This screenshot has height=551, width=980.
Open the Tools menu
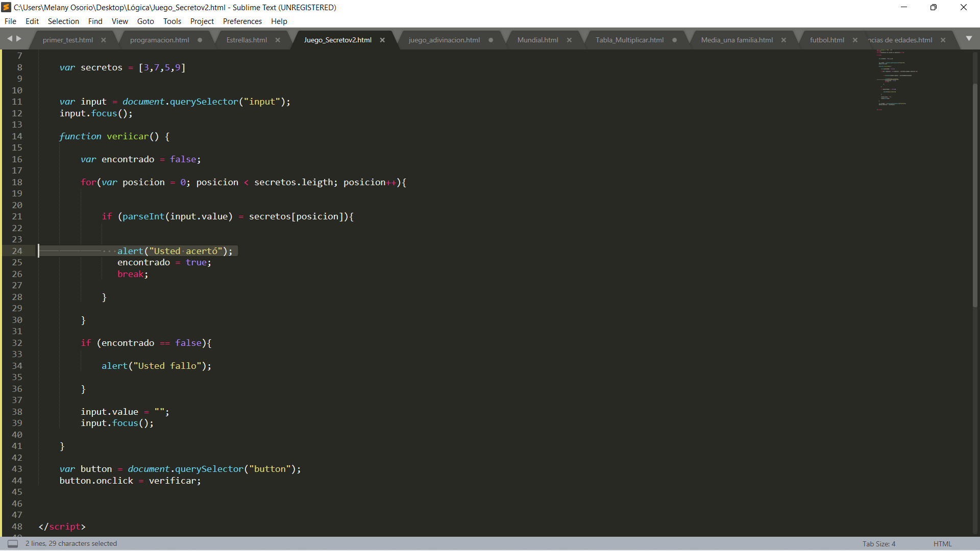172,21
